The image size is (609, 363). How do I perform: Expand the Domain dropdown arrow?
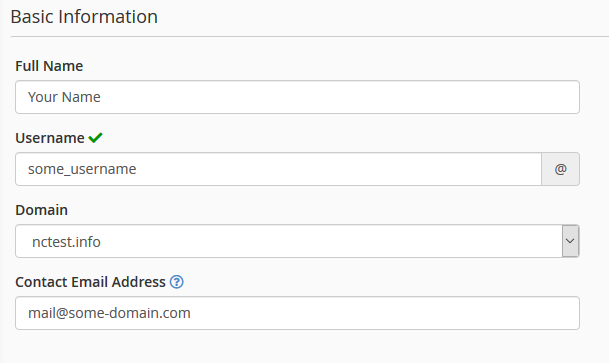point(570,241)
